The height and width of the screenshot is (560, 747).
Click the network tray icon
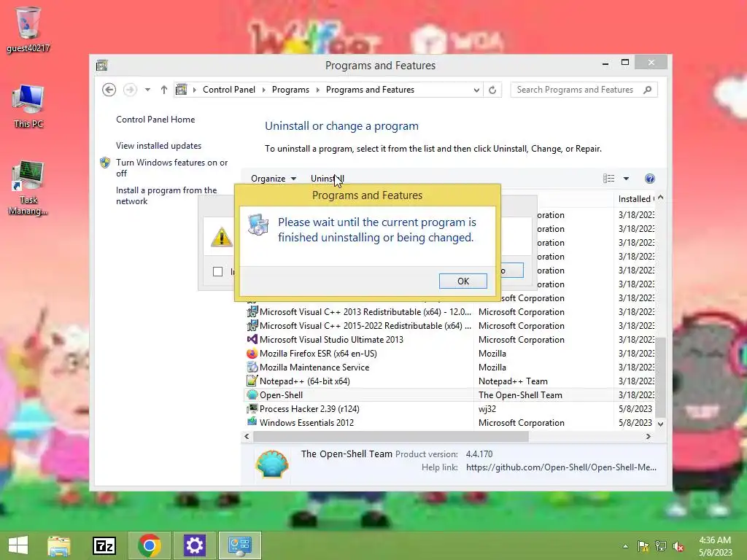point(661,546)
